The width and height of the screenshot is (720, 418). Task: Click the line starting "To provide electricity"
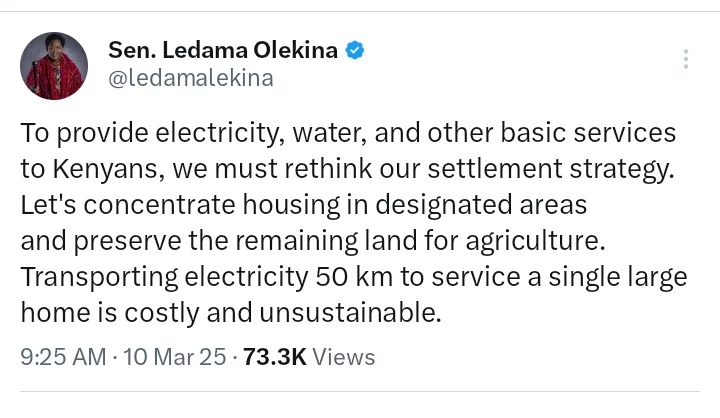point(348,133)
